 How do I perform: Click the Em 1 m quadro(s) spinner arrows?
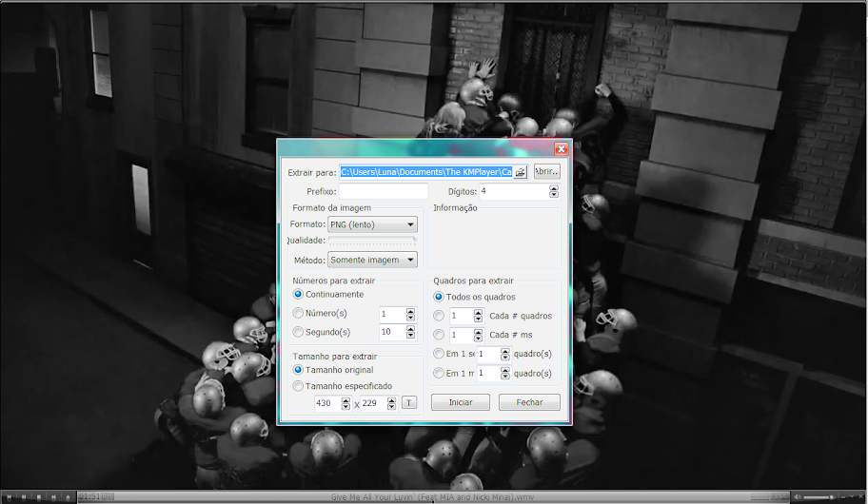504,374
